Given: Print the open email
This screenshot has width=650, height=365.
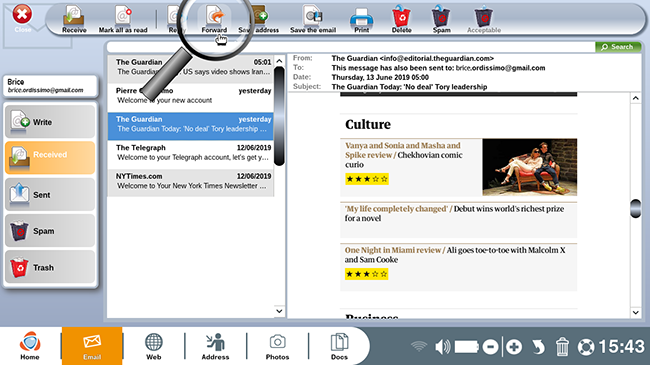Looking at the screenshot, I should 361,19.
